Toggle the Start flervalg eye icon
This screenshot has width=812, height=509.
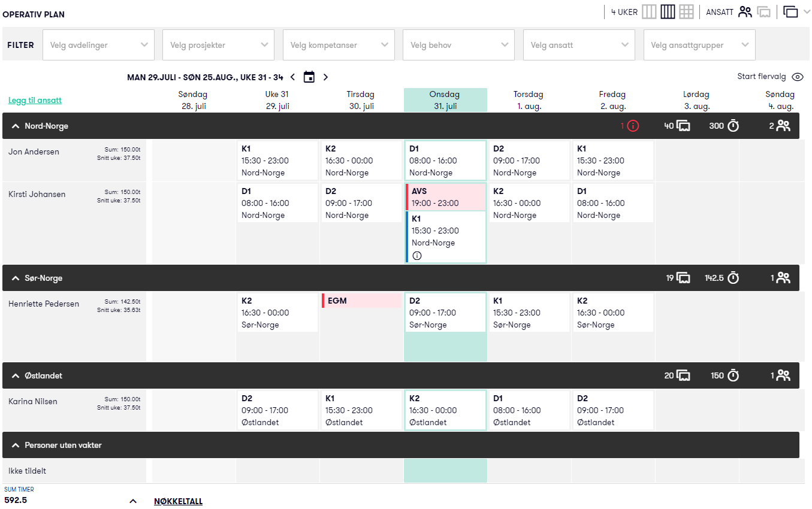coord(797,77)
